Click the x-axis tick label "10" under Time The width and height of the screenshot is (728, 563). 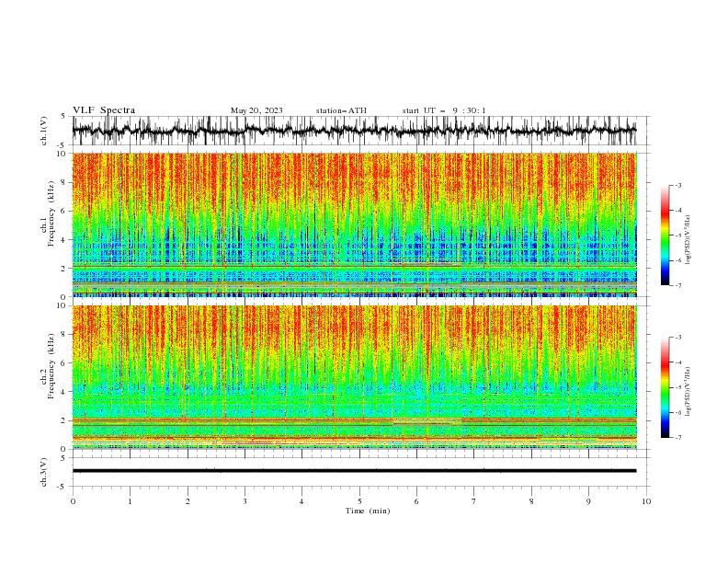(x=646, y=501)
